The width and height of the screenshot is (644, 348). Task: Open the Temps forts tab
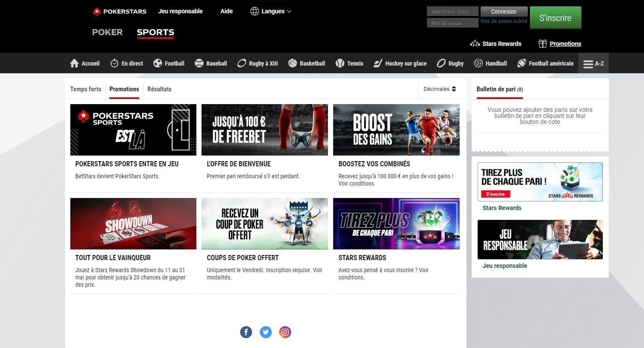point(86,89)
